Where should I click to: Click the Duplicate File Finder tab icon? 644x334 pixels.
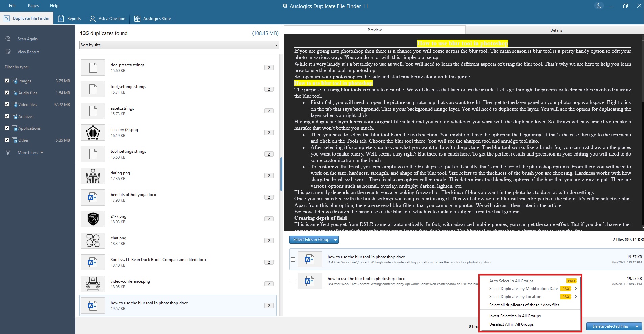tap(7, 18)
